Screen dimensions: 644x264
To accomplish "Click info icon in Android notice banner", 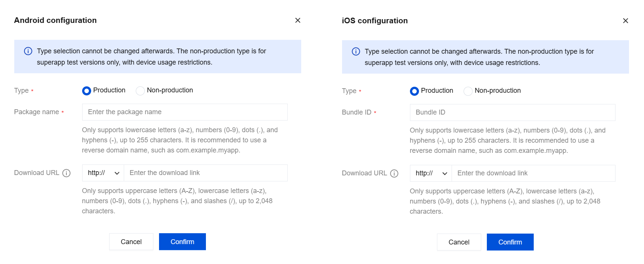I will point(28,51).
